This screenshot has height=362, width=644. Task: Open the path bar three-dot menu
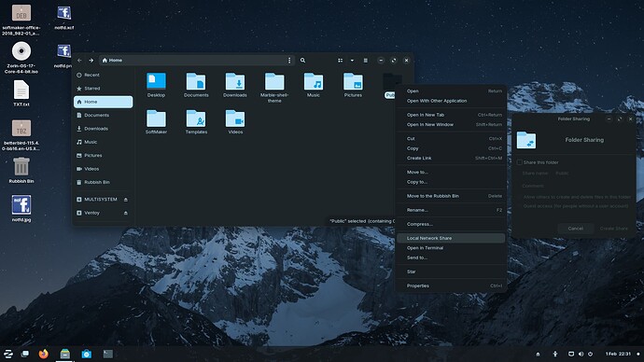point(289,61)
